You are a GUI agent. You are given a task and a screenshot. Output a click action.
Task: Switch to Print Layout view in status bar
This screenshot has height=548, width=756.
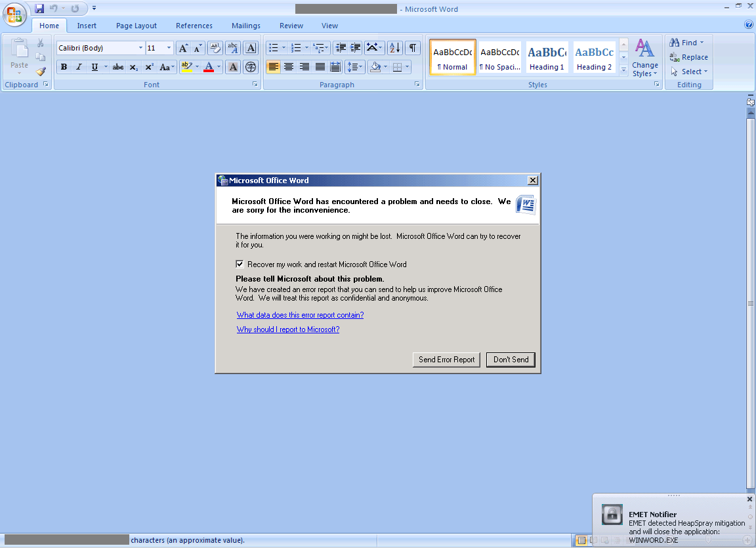coord(582,540)
